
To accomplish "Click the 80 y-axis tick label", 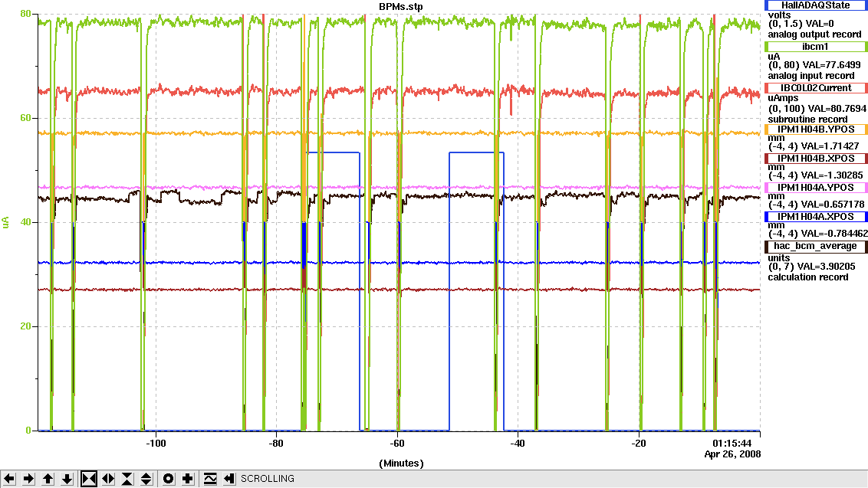I will pos(25,14).
